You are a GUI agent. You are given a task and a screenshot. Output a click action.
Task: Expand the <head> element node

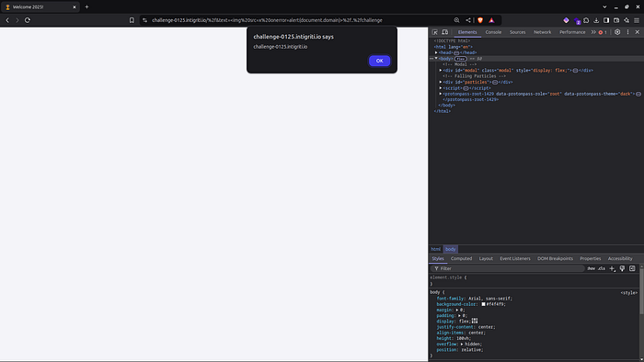[x=436, y=52]
